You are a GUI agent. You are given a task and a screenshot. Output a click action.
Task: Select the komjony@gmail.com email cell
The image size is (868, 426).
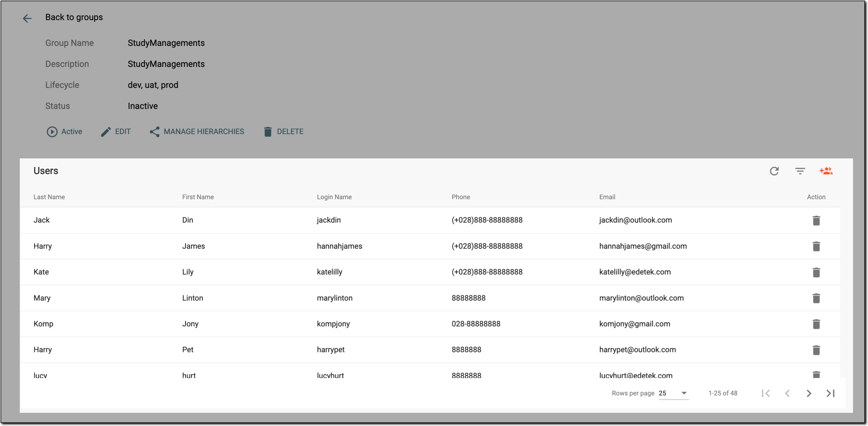coord(634,324)
